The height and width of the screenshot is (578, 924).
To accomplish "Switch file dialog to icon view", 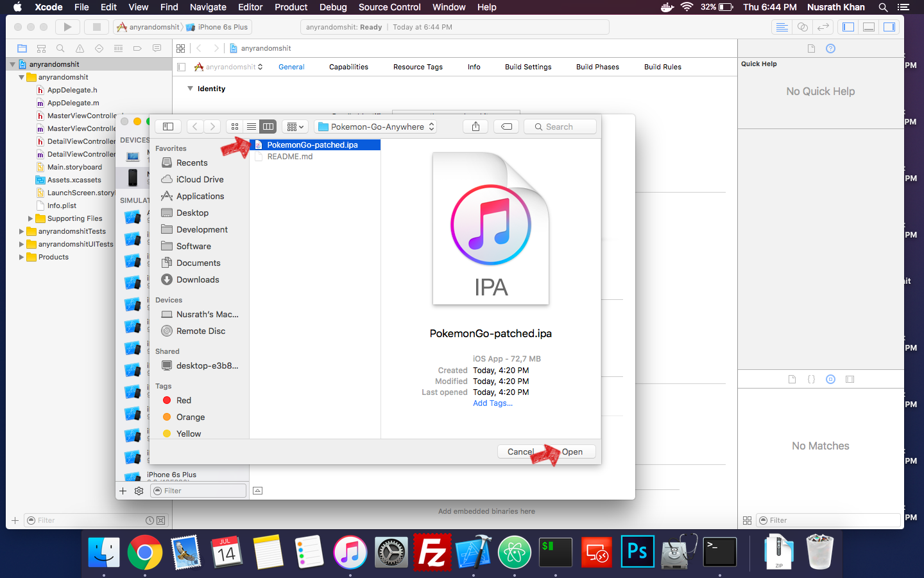I will pyautogui.click(x=235, y=127).
